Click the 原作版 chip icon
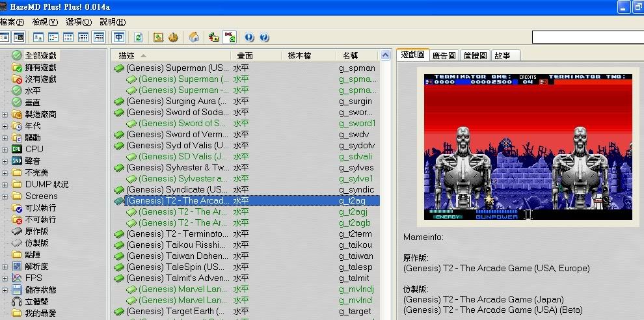644x320 pixels. [17, 232]
